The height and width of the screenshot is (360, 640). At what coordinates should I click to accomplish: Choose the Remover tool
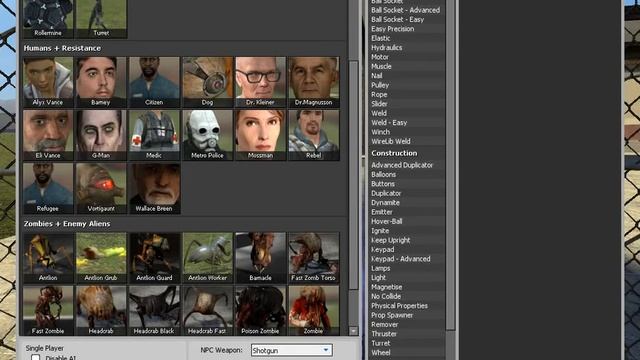click(x=384, y=325)
